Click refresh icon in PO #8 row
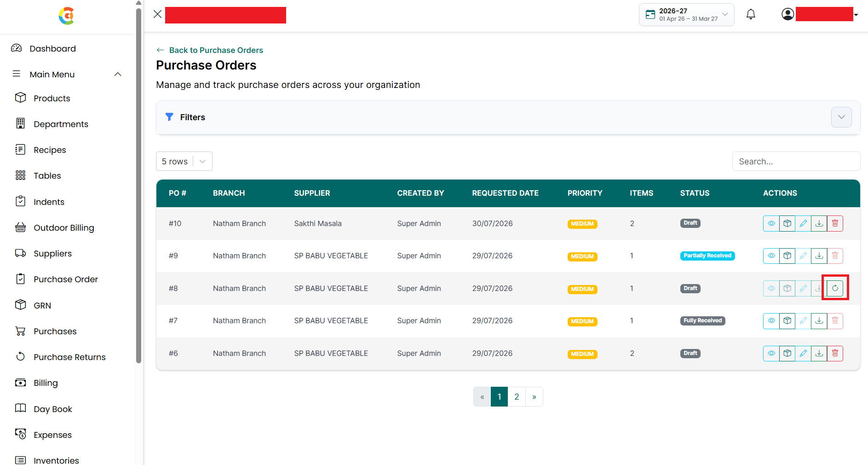The image size is (868, 465). click(x=835, y=288)
